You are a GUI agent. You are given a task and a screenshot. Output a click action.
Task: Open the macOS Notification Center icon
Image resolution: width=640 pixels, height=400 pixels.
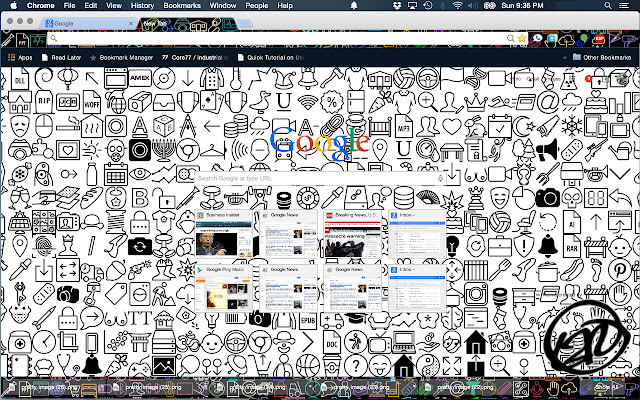(x=624, y=5)
